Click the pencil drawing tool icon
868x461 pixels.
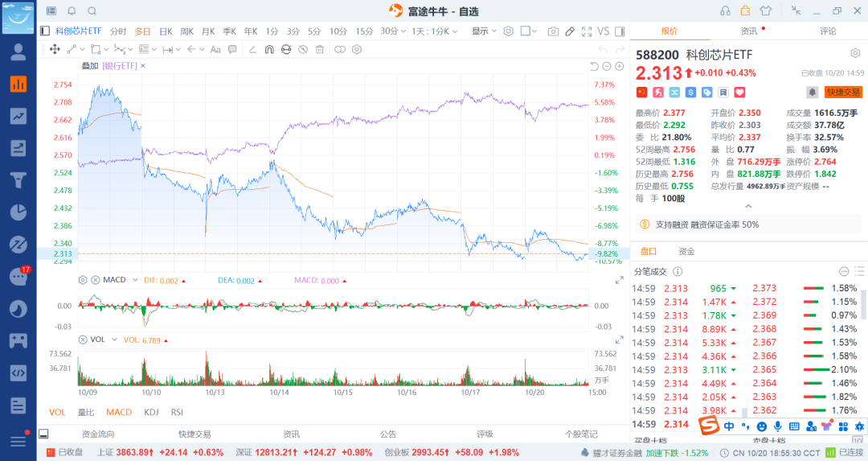[570, 31]
